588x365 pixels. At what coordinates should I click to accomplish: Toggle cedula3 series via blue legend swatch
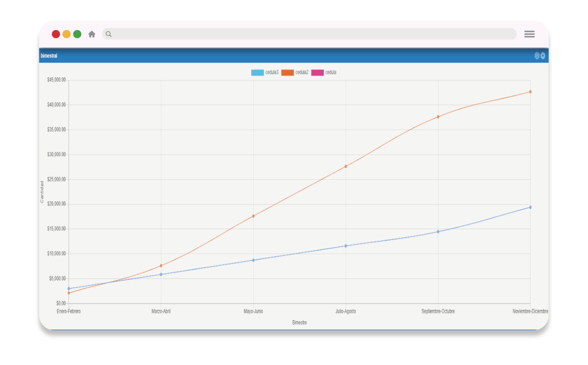click(x=257, y=73)
